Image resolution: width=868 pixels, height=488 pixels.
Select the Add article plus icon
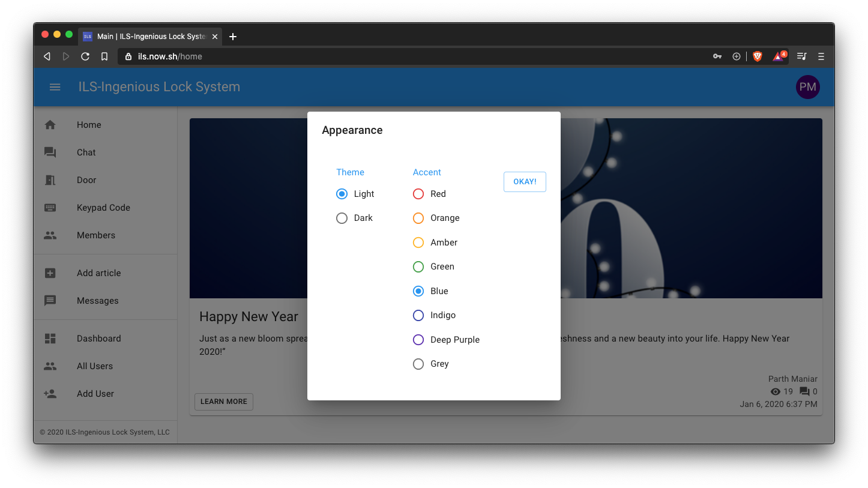pyautogui.click(x=50, y=273)
